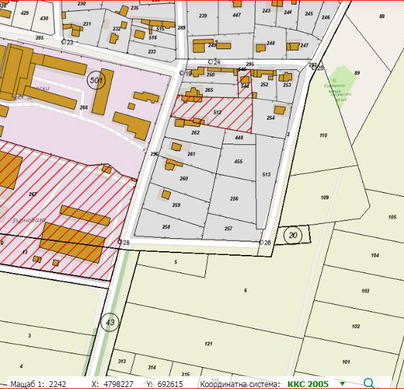Click survey point 23 on the road

pos(67,42)
